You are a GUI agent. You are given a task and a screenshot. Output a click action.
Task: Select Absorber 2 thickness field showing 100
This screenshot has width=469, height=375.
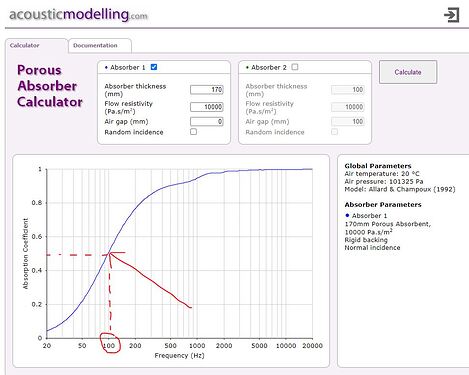[348, 90]
